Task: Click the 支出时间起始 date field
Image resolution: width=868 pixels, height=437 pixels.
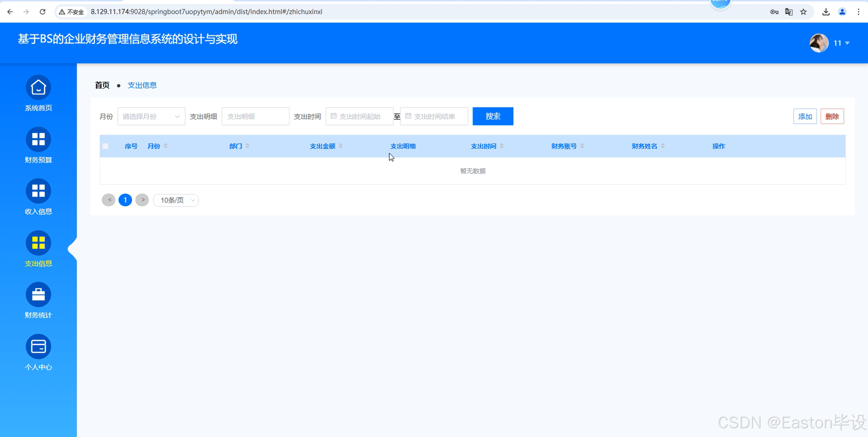Action: point(360,117)
